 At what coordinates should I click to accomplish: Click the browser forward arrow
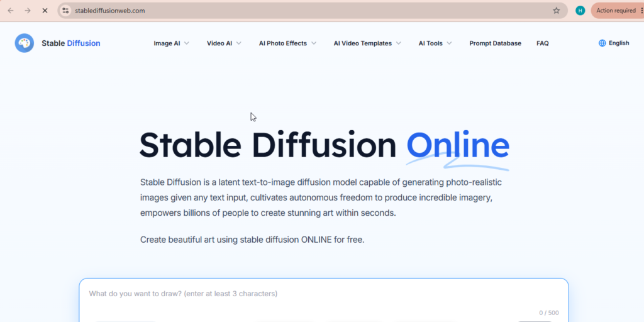pos(28,11)
